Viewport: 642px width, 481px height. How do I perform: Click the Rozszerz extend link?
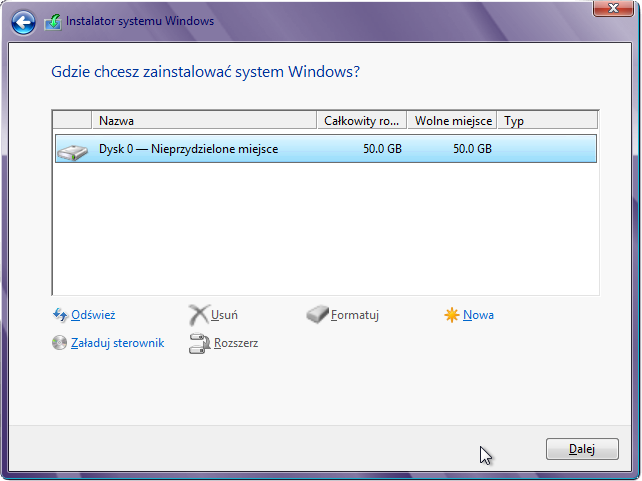(x=236, y=343)
